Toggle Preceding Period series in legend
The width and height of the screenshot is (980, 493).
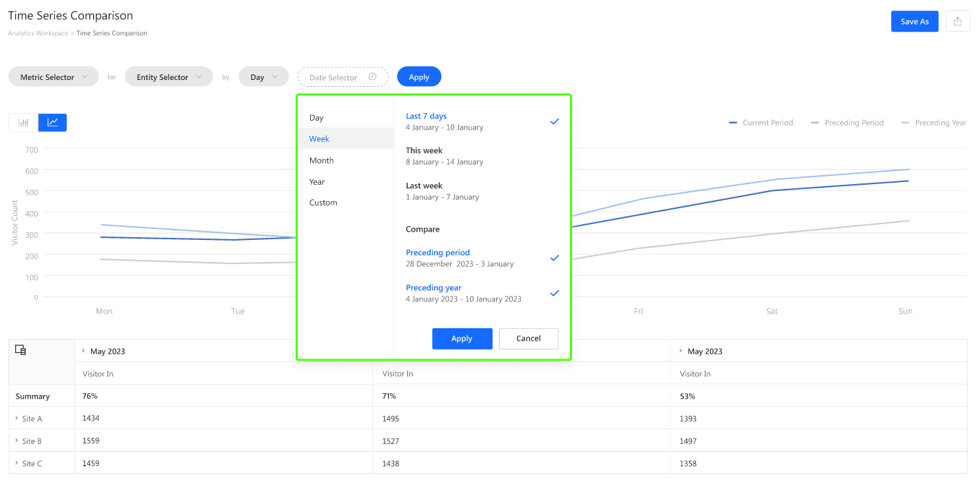tap(847, 123)
